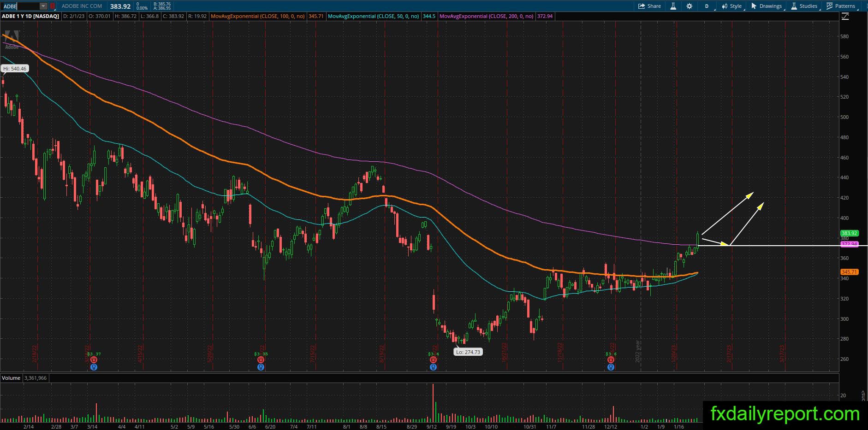The image size is (868, 430).
Task: Open the Studies menu
Action: coord(804,6)
